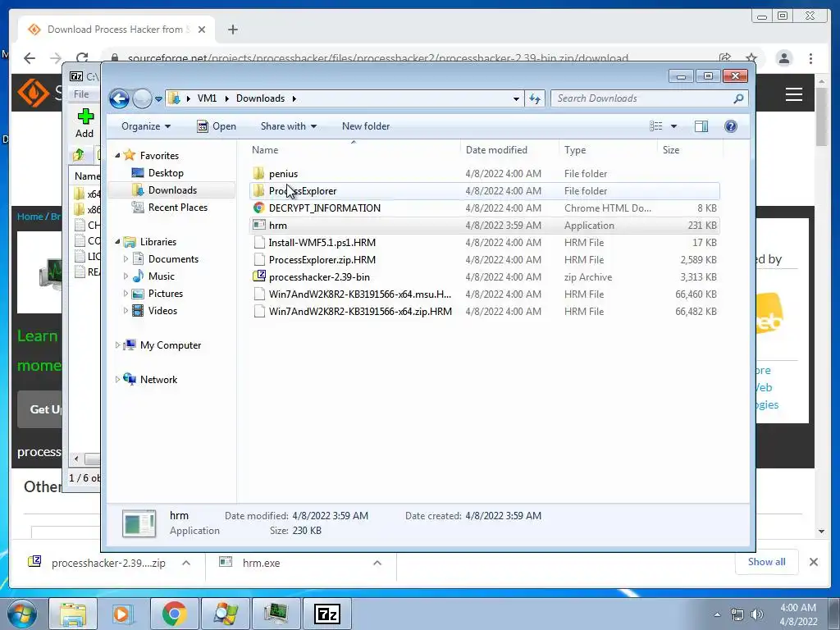Select the Videos library
Viewport: 840px width, 630px height.
click(x=162, y=311)
